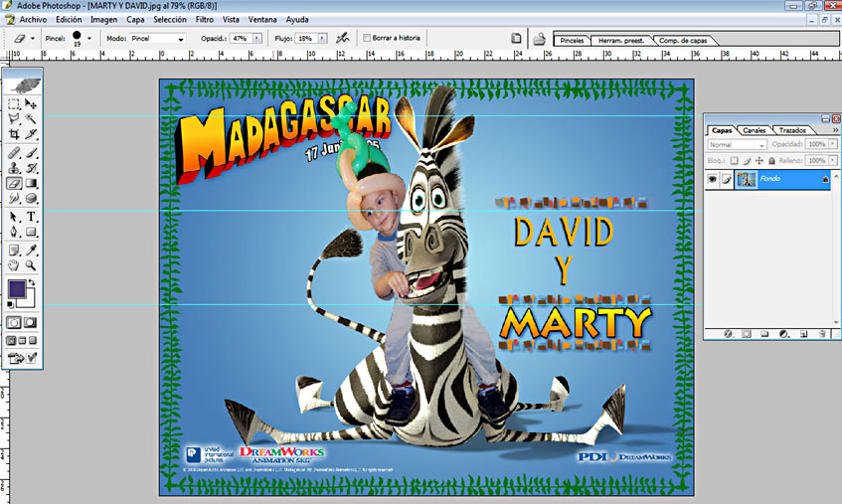Toggle lock transparent pixels (Bloq.)

(734, 160)
